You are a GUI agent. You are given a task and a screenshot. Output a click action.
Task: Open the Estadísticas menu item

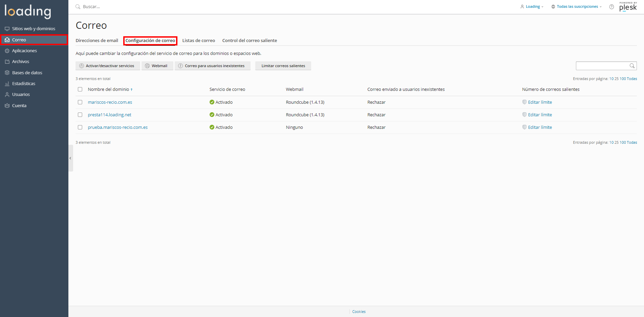(x=34, y=84)
